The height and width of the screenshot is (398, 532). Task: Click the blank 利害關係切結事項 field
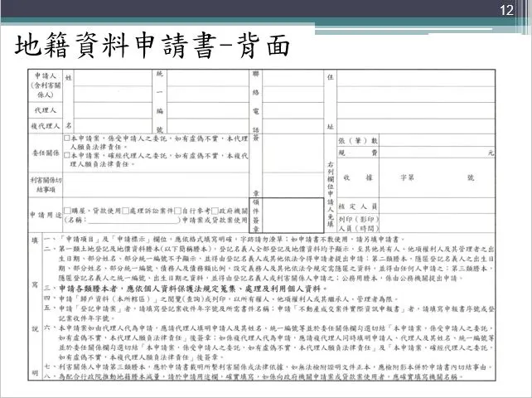(x=156, y=185)
